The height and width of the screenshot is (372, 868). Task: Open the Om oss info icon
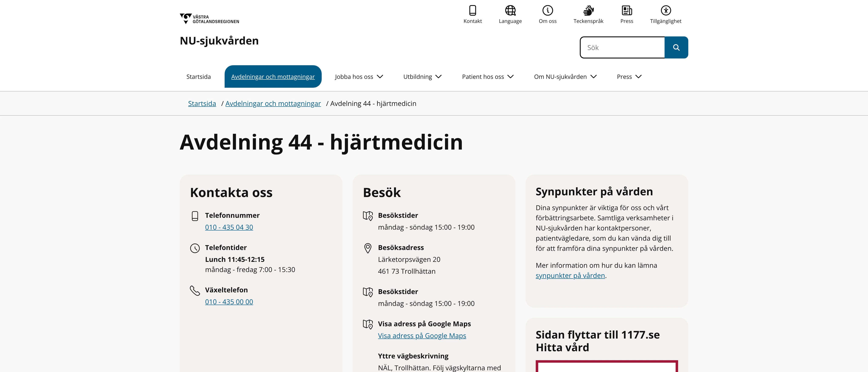[548, 10]
